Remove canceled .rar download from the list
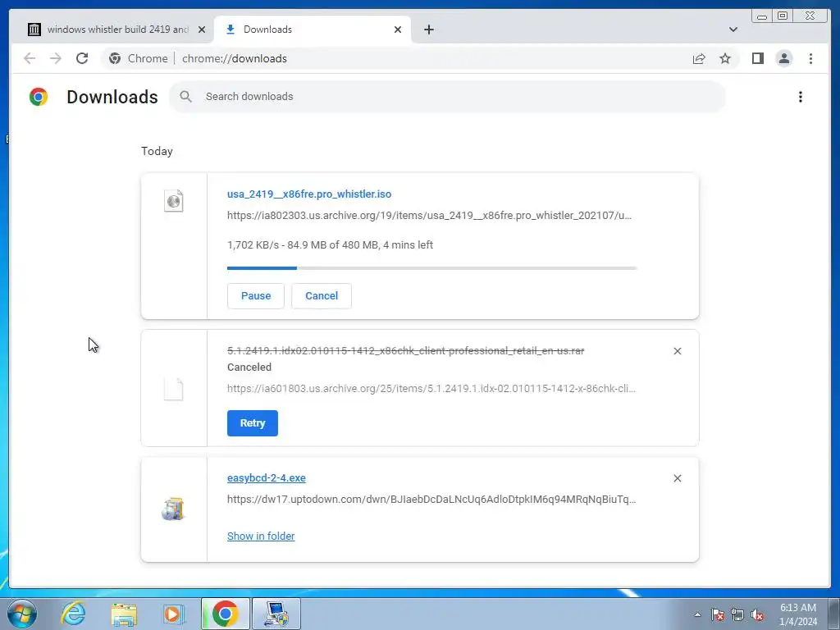This screenshot has width=840, height=630. 677,351
